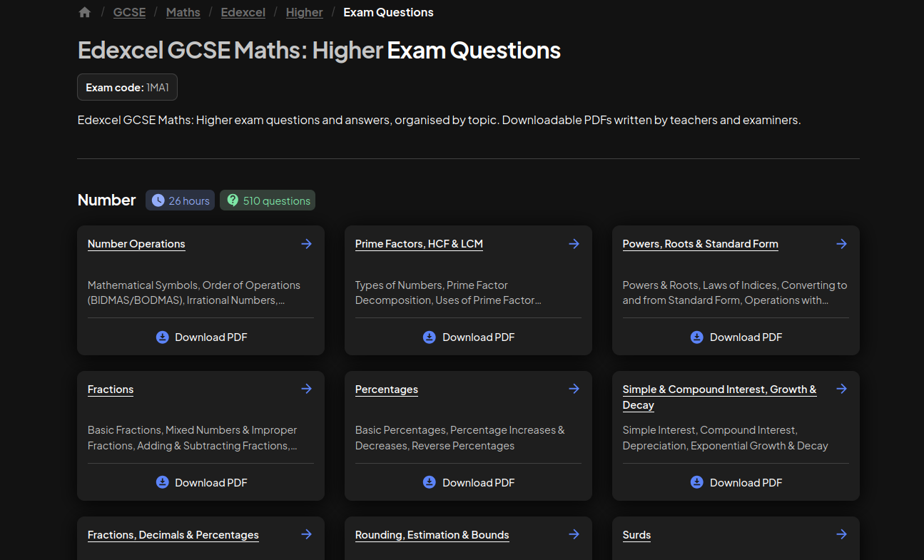924x560 pixels.
Task: Open Fractions, Decimals & Percentages topic
Action: 173,535
